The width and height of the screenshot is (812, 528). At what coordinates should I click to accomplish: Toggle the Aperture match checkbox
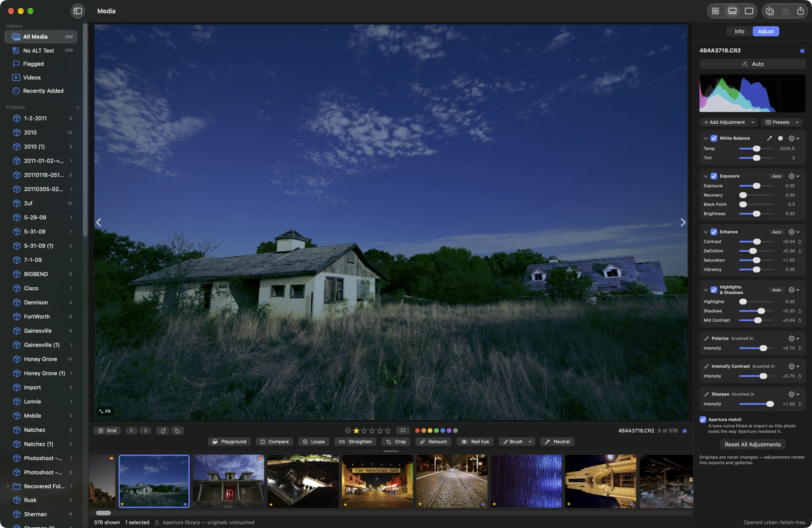(x=703, y=420)
